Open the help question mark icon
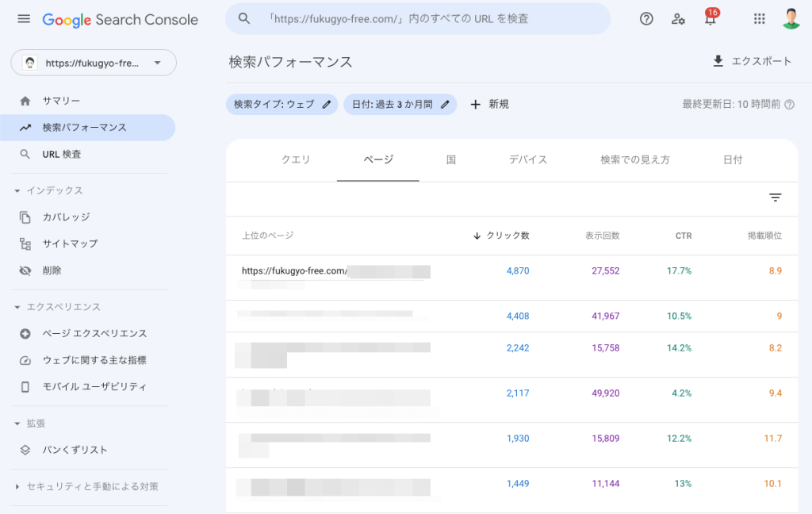Screen dimensions: 812x514 pos(646,19)
